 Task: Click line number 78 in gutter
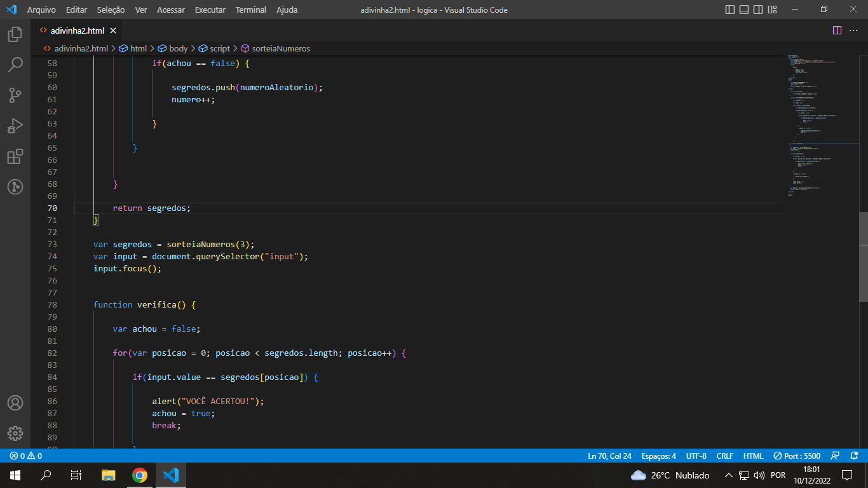coord(52,304)
